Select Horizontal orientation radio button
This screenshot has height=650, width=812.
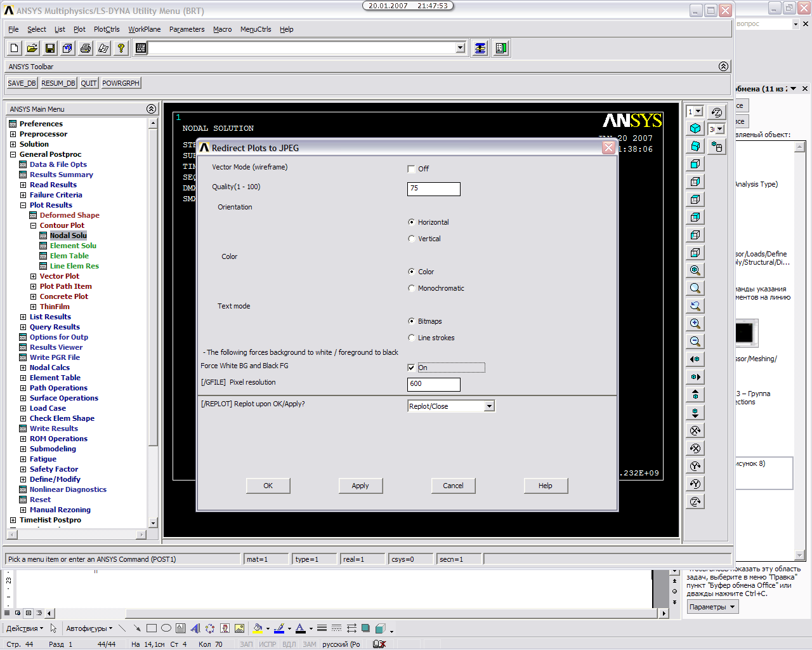pyautogui.click(x=411, y=222)
